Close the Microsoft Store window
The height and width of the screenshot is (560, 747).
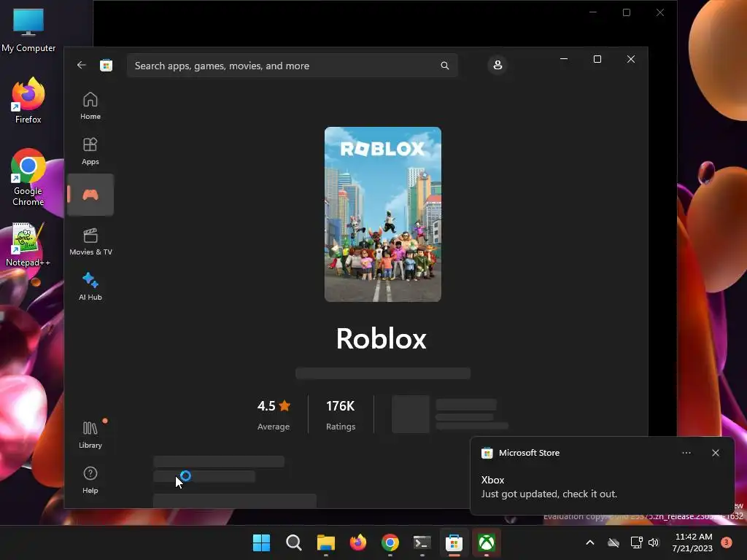631,59
